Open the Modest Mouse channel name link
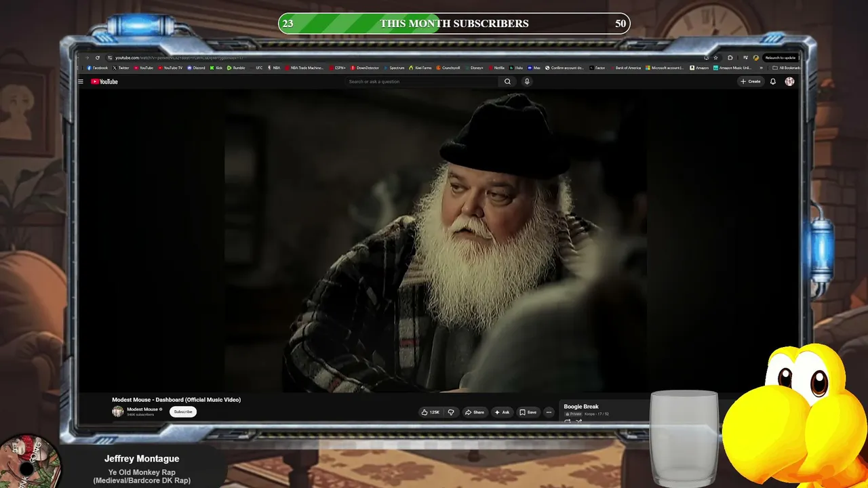Image resolution: width=868 pixels, height=488 pixels. click(143, 409)
